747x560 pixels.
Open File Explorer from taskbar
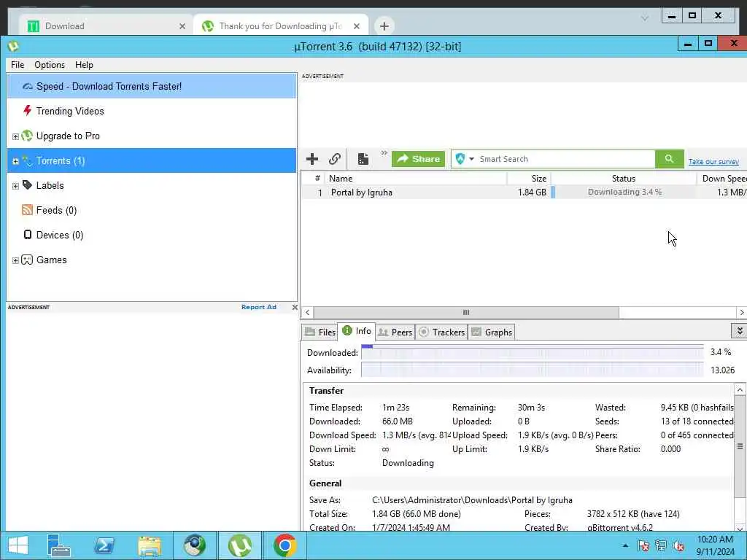[x=149, y=545]
